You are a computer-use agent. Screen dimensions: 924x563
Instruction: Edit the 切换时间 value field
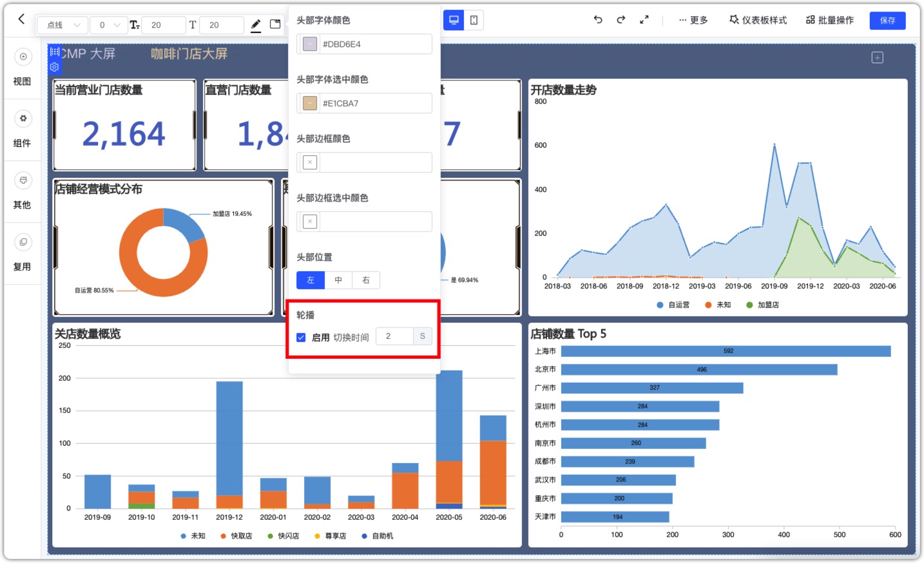(x=394, y=336)
